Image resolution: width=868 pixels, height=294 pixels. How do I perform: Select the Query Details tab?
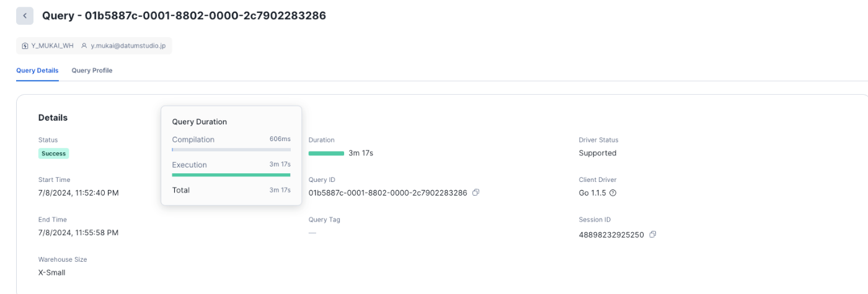click(37, 71)
